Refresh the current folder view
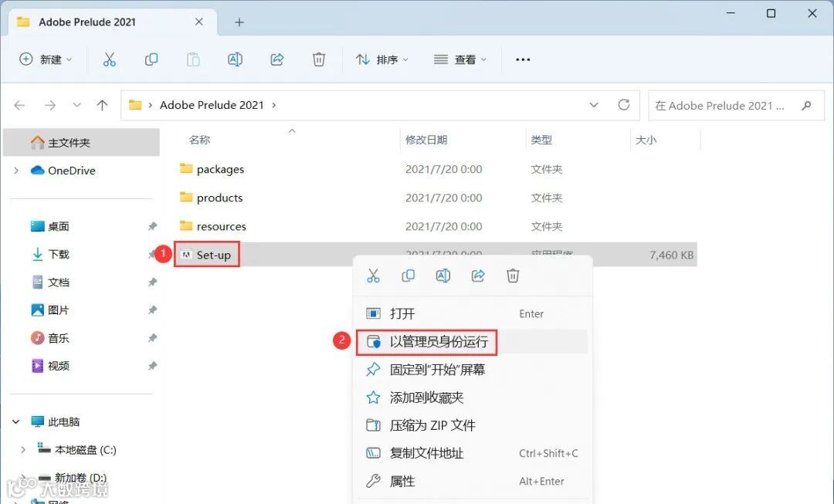 point(624,105)
